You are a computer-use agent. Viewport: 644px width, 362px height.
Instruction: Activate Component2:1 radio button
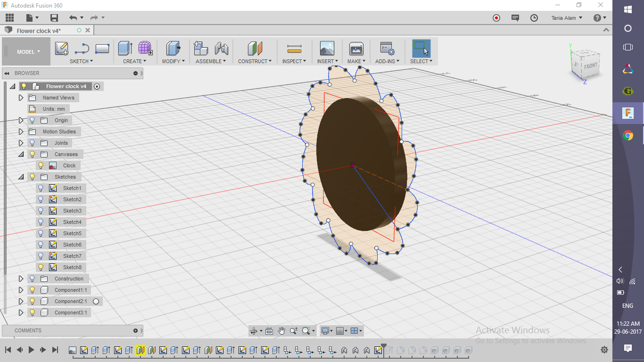coord(96,301)
